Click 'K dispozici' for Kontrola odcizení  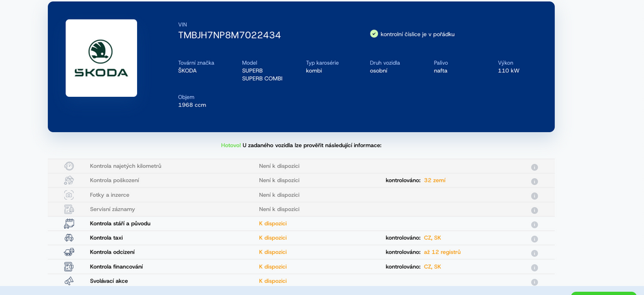[x=273, y=252]
